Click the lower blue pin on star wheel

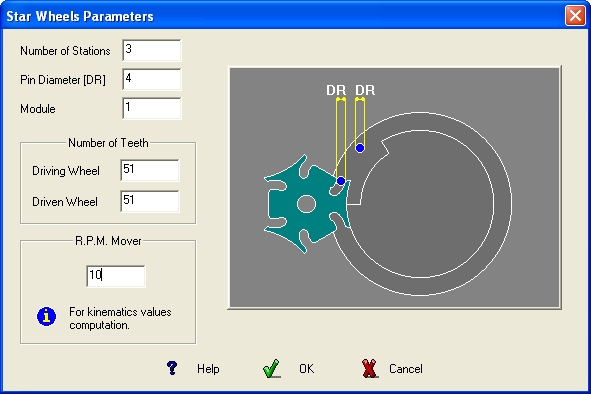(x=341, y=181)
